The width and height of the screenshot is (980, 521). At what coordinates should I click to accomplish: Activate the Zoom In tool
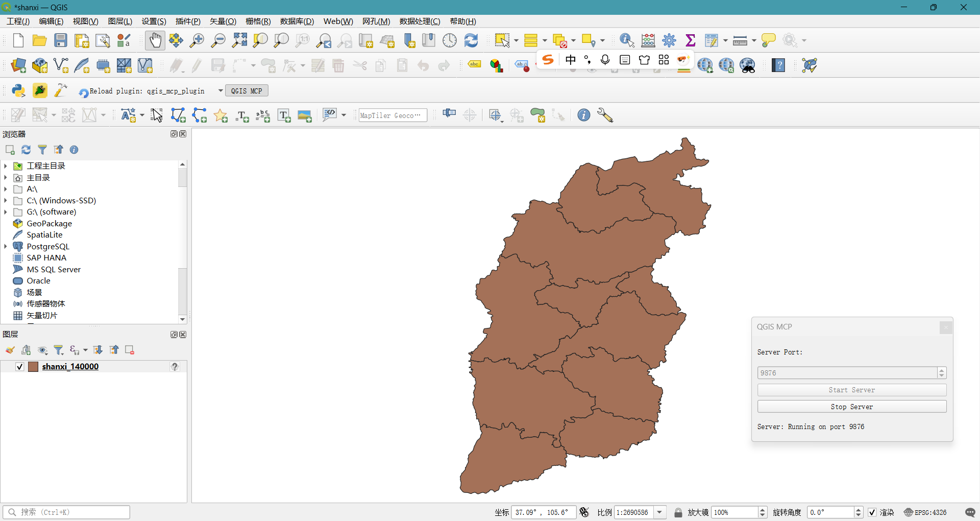pos(197,40)
